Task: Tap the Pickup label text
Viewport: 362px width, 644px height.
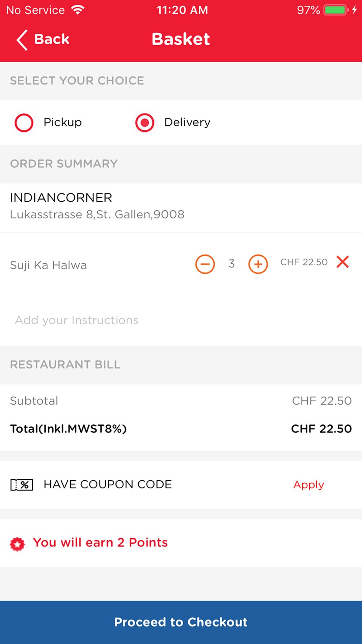Action: [63, 122]
